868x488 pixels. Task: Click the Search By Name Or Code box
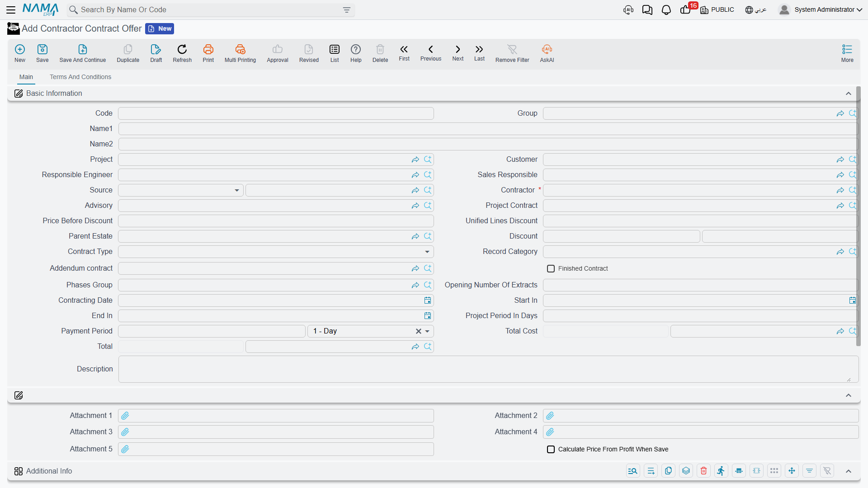click(x=210, y=10)
